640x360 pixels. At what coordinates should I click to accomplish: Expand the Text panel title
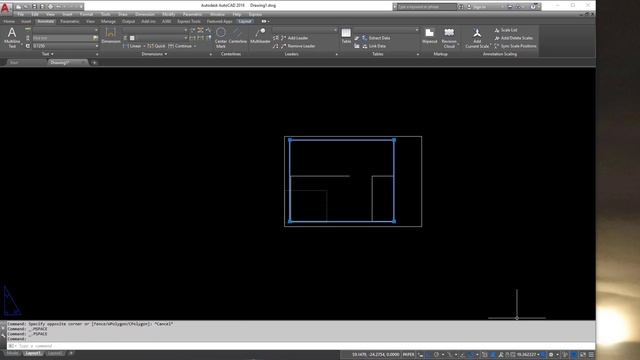click(x=47, y=54)
